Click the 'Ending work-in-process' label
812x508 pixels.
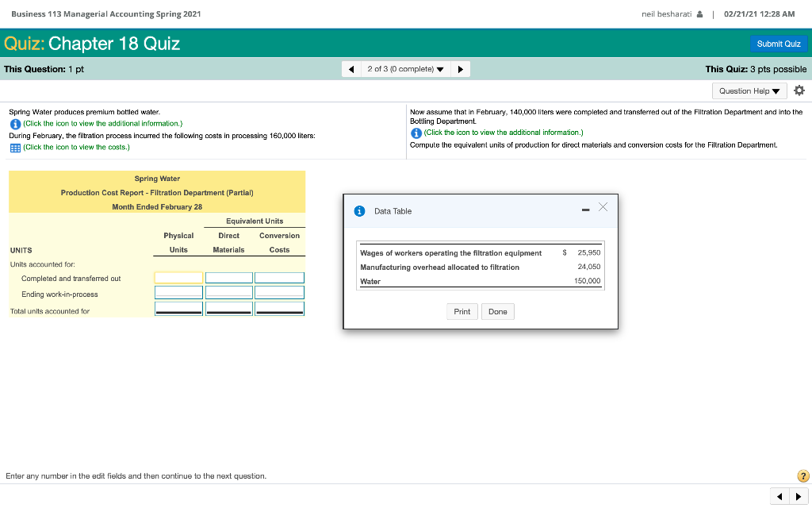(59, 294)
